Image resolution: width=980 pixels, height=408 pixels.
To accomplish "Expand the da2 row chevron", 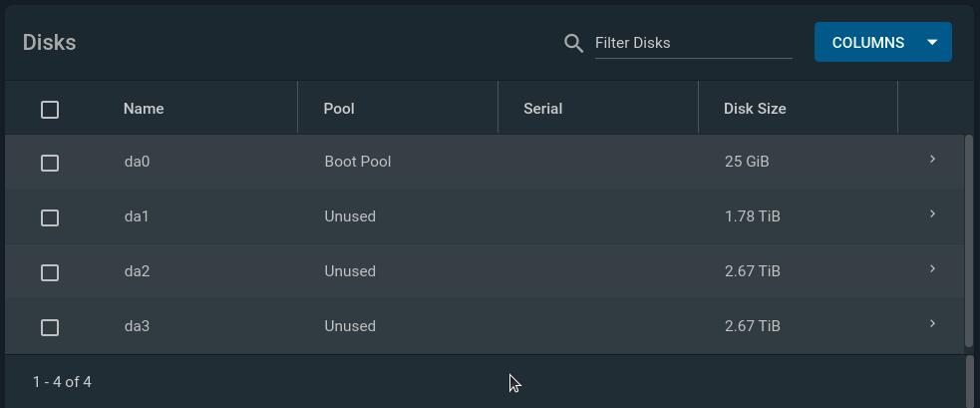I will click(x=932, y=269).
